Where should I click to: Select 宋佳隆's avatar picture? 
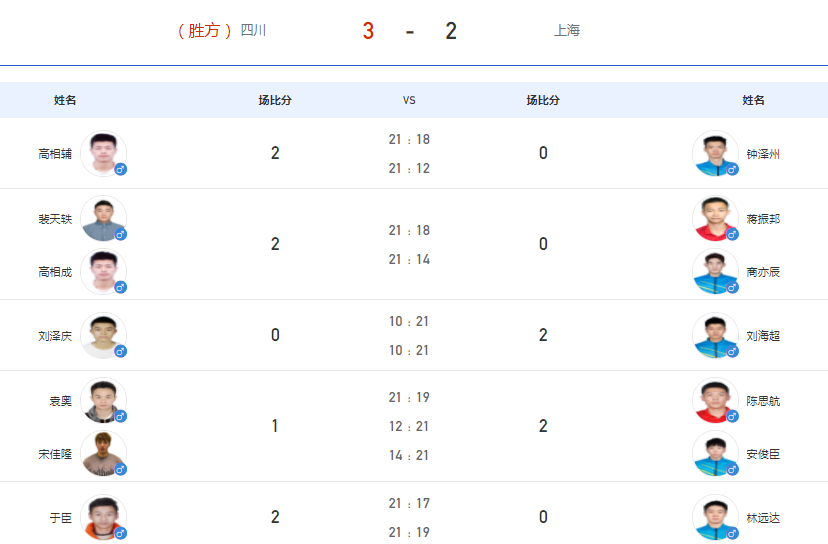(104, 453)
